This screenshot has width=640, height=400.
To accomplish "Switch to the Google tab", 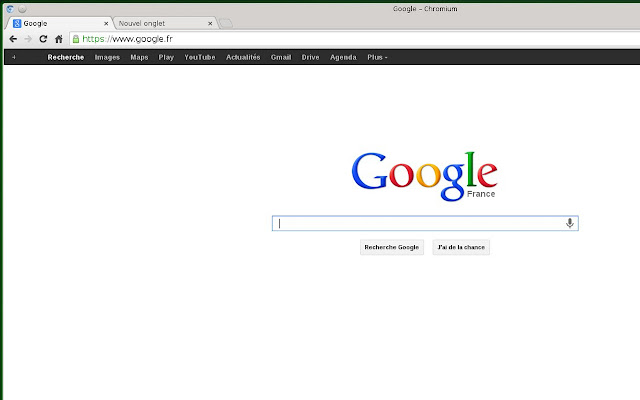I will pos(59,23).
